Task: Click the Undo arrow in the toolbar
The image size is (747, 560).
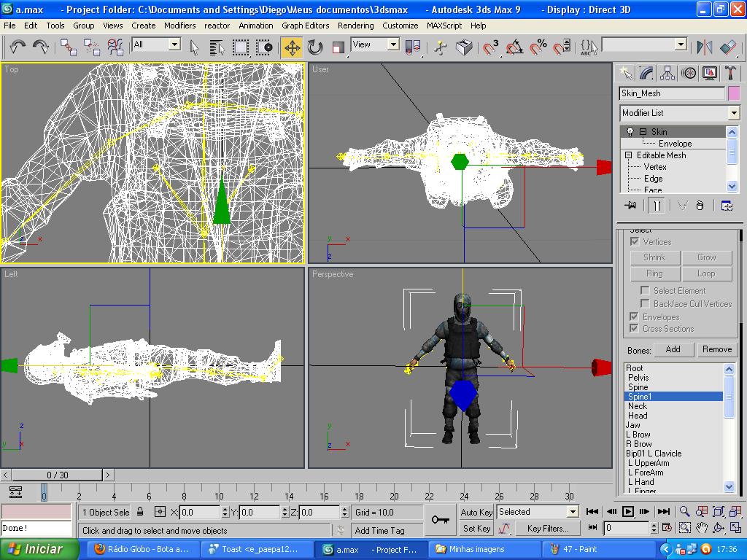Action: click(18, 47)
